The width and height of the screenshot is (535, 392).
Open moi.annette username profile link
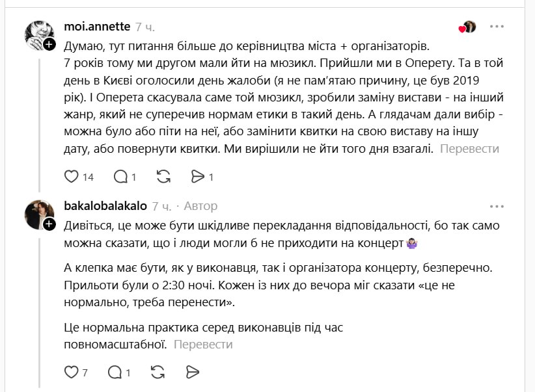pos(97,27)
